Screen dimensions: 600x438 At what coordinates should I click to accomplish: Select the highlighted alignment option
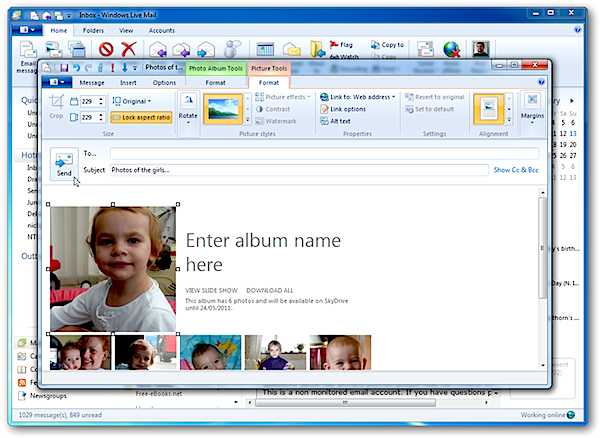point(489,109)
